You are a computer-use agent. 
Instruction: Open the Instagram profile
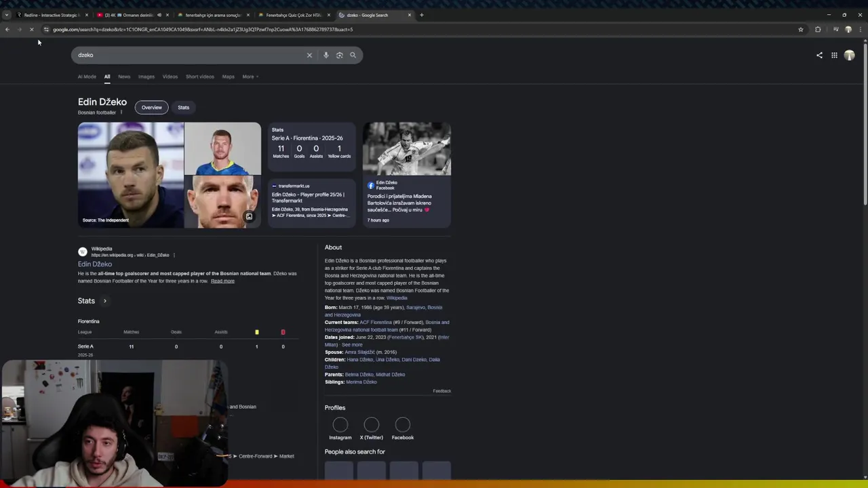point(340,429)
